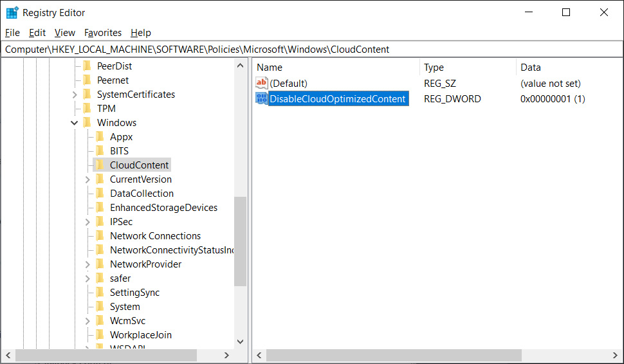The image size is (624, 364).
Task: Click the TPM folder icon
Action: tap(87, 108)
